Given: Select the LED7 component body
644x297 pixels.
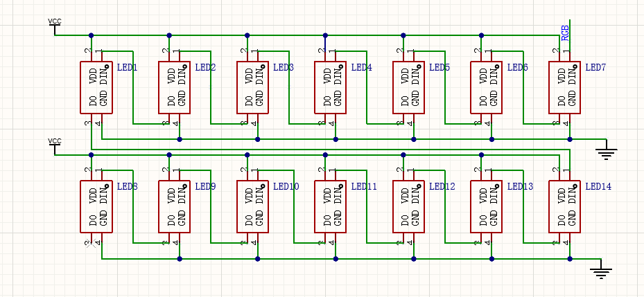Looking at the screenshot, I should pos(565,87).
